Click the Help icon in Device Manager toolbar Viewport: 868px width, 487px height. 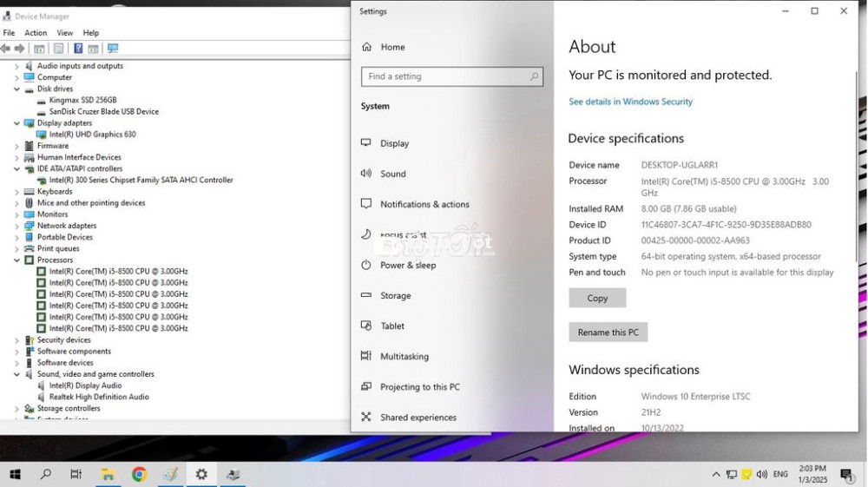point(78,49)
